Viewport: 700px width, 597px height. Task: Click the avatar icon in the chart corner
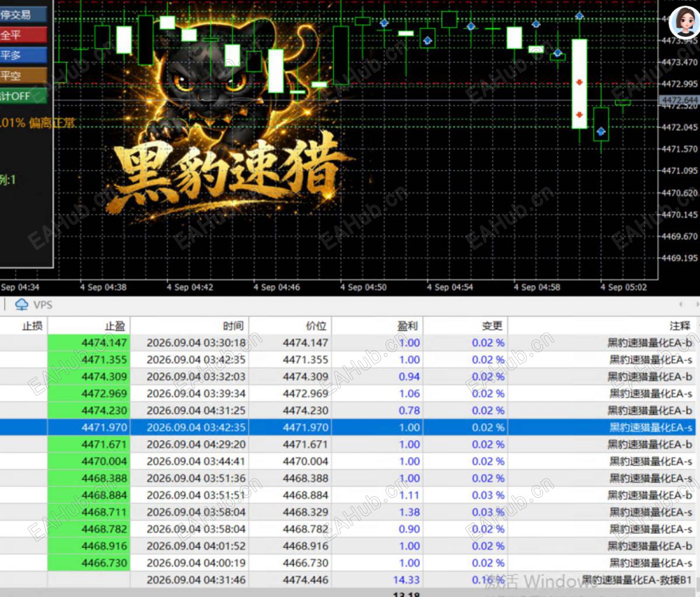tap(684, 23)
